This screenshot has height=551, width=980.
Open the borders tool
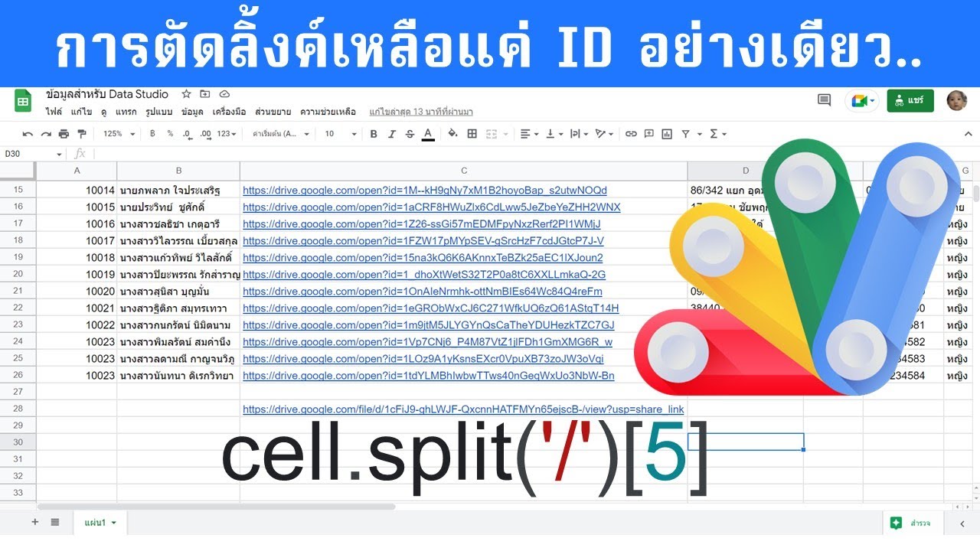[472, 134]
